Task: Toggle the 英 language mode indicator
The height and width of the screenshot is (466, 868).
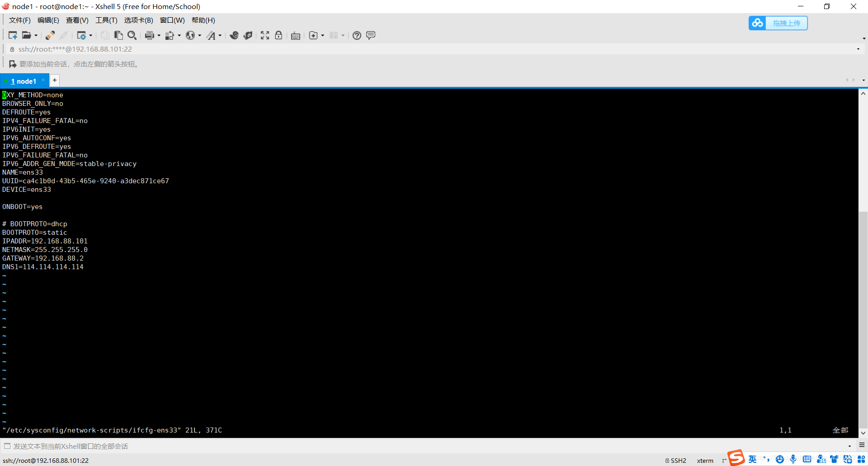Action: pyautogui.click(x=752, y=459)
